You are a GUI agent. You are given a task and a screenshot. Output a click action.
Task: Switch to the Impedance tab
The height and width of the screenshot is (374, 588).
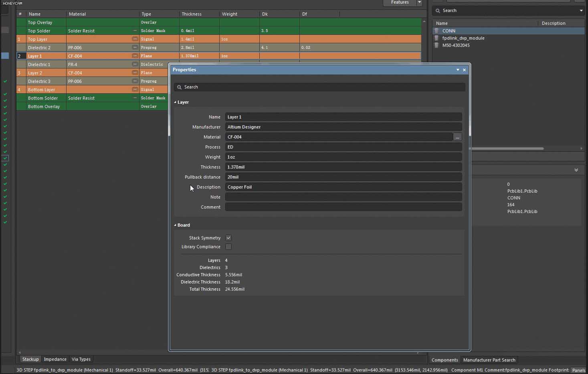tap(55, 359)
